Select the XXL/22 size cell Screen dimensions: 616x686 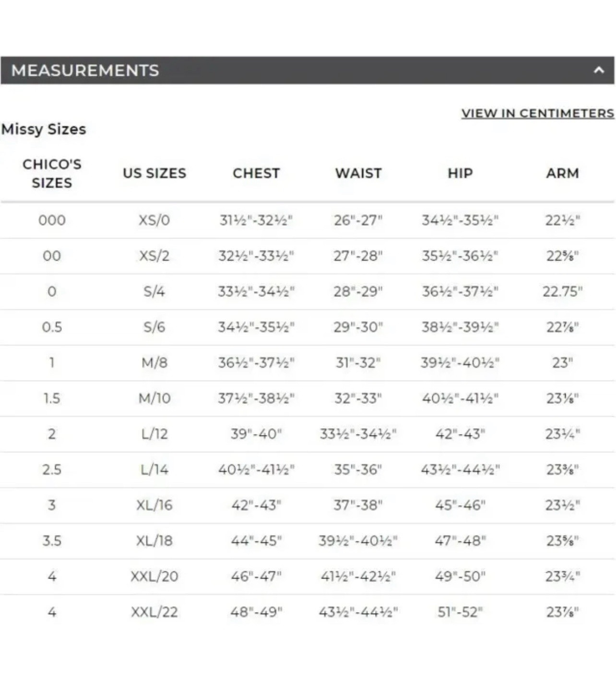coord(154,612)
